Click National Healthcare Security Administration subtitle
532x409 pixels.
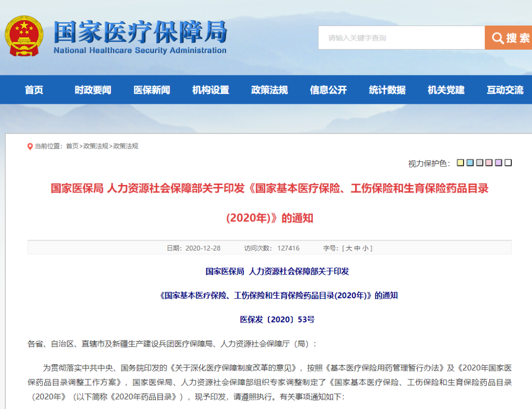tap(140, 50)
